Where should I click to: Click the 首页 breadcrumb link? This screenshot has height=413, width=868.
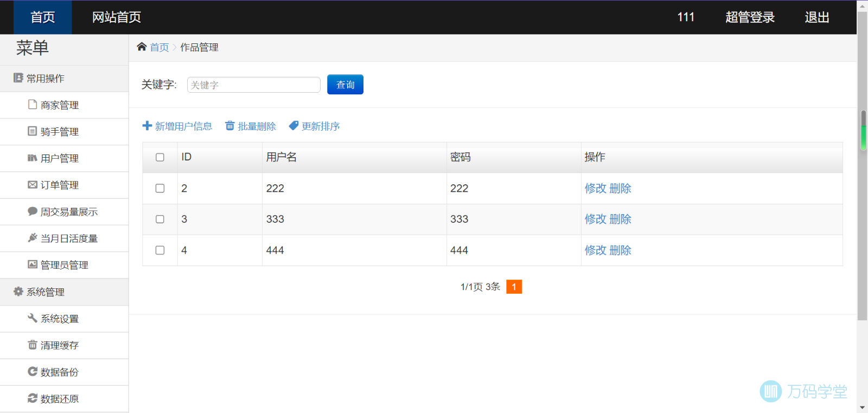[159, 47]
